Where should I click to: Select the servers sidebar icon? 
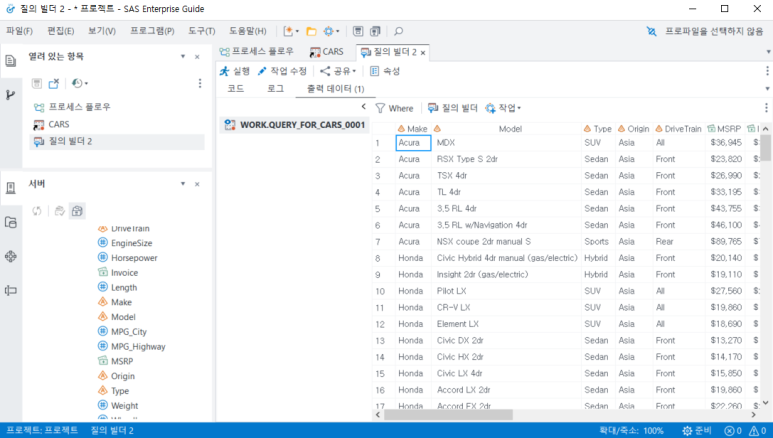pyautogui.click(x=10, y=188)
